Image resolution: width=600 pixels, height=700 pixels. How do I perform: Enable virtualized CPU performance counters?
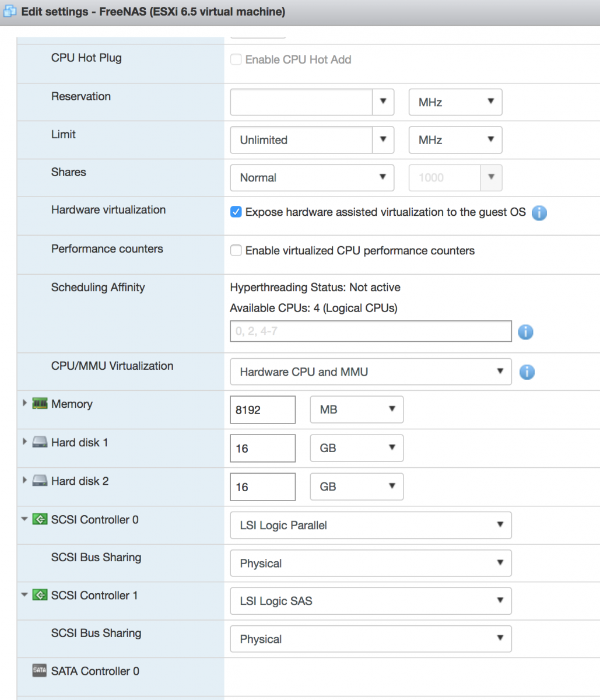236,251
